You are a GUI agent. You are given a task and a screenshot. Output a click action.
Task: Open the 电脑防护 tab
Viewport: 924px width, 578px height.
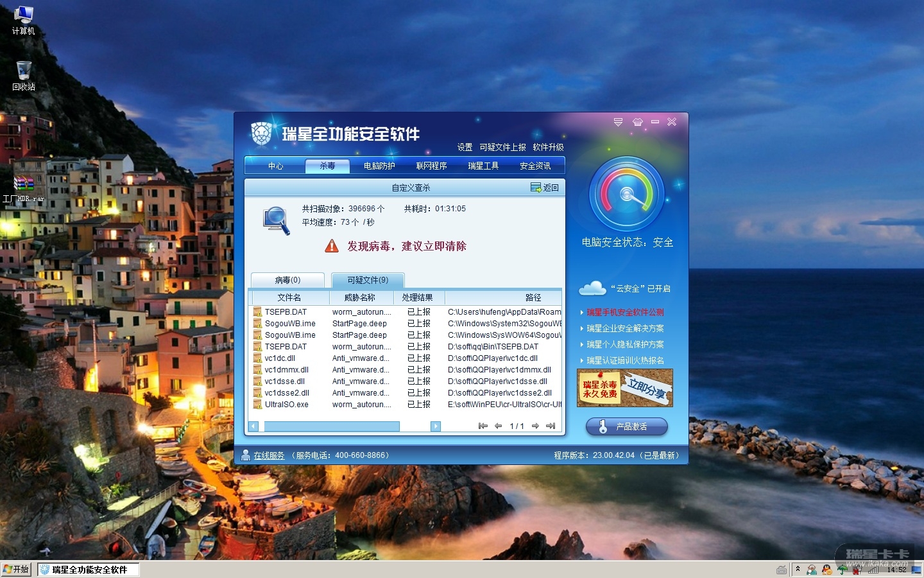click(379, 166)
